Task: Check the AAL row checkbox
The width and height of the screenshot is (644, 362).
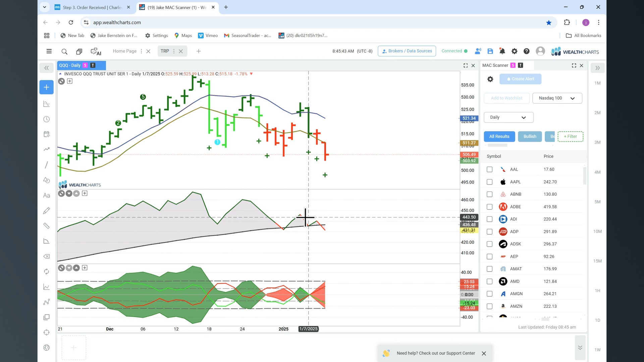Action: (489, 169)
